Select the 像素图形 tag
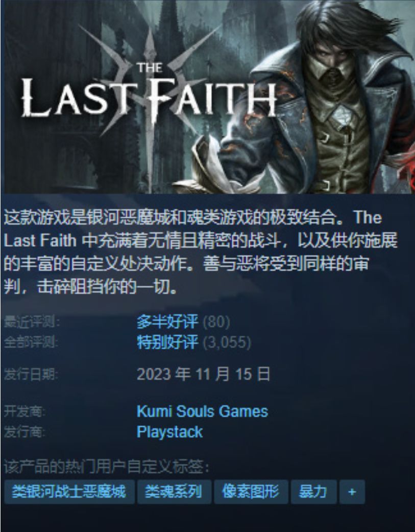415x532 pixels. [x=251, y=491]
